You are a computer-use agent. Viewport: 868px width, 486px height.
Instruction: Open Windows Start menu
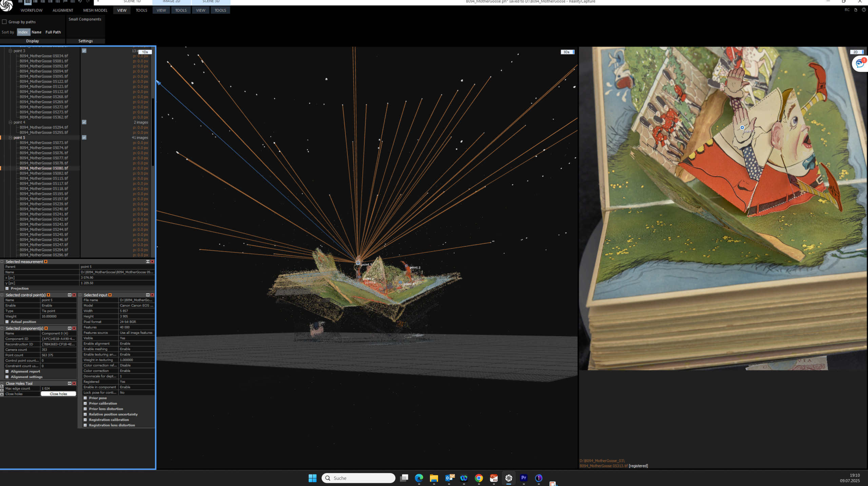pyautogui.click(x=312, y=478)
